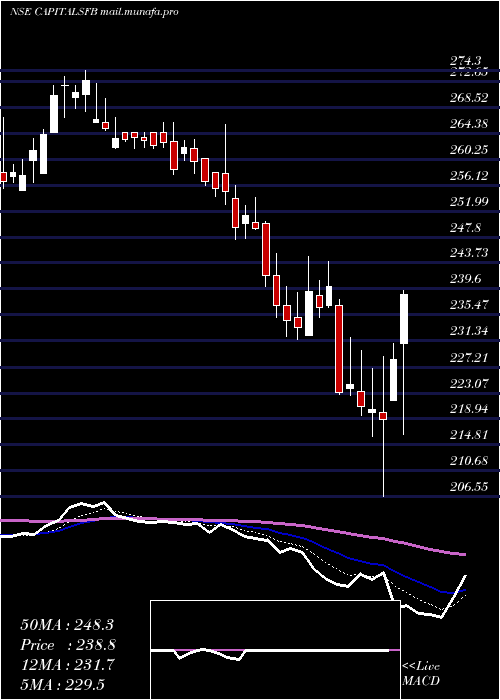
Task: Click the latest tall white candlestick
Action: tap(404, 319)
